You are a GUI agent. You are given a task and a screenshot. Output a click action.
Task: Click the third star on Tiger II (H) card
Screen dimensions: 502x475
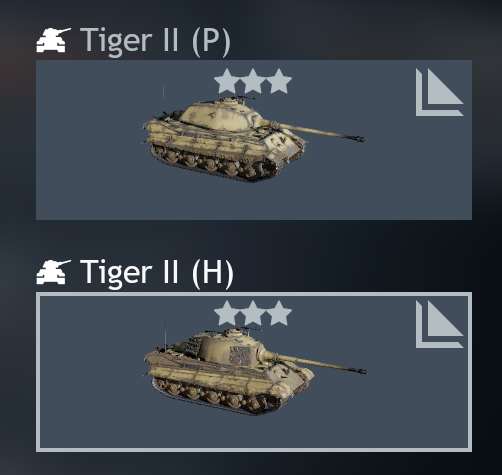[x=279, y=313]
